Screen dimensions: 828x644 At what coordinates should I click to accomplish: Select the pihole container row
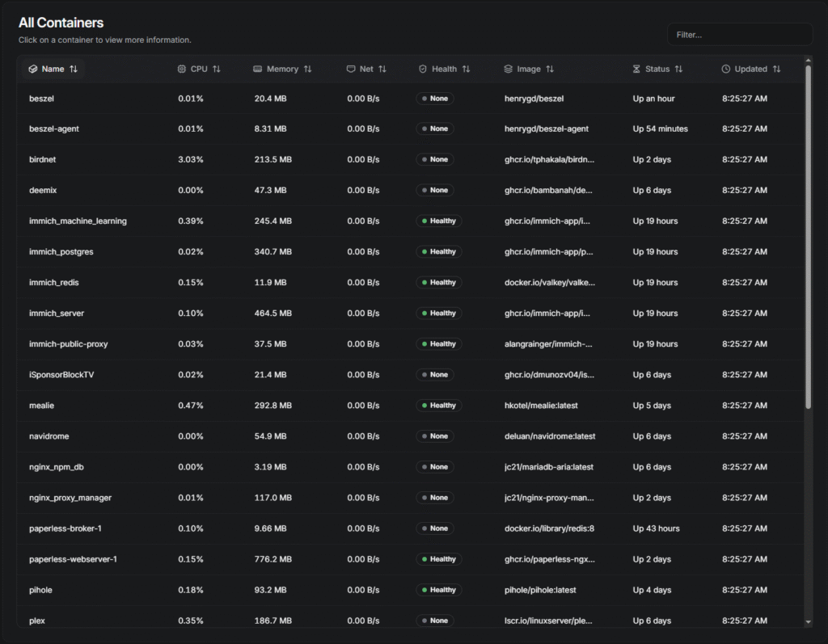40,590
